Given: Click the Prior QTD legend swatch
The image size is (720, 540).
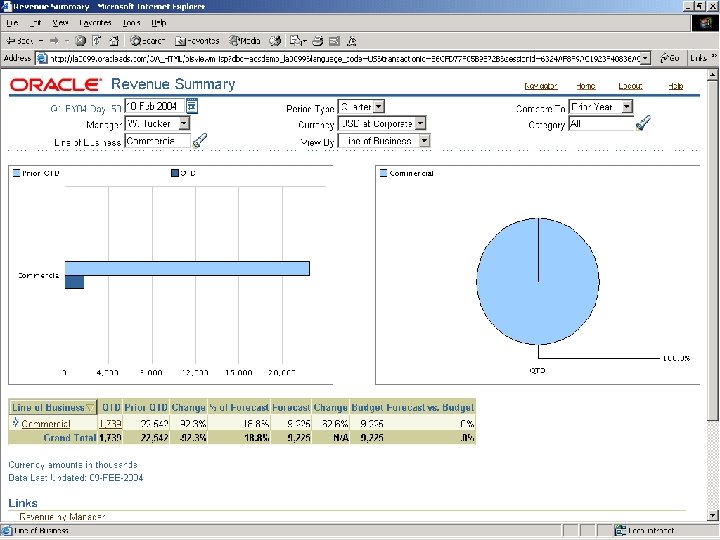Looking at the screenshot, I should tap(16, 173).
